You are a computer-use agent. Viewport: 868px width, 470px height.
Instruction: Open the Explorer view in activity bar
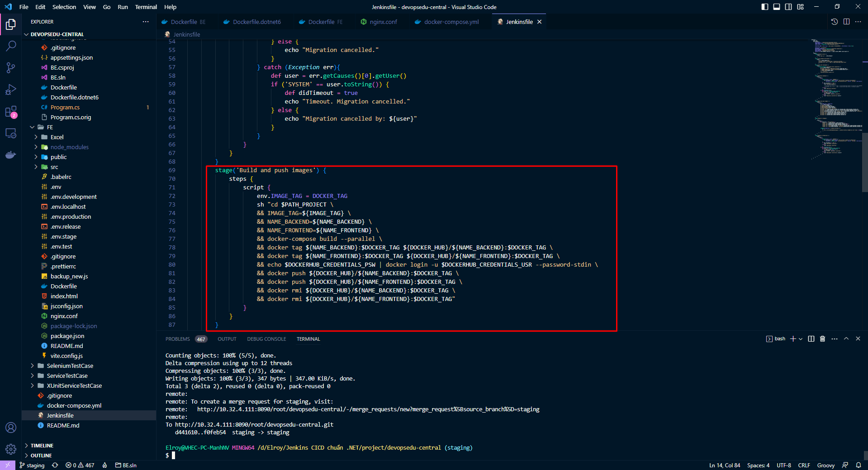11,24
